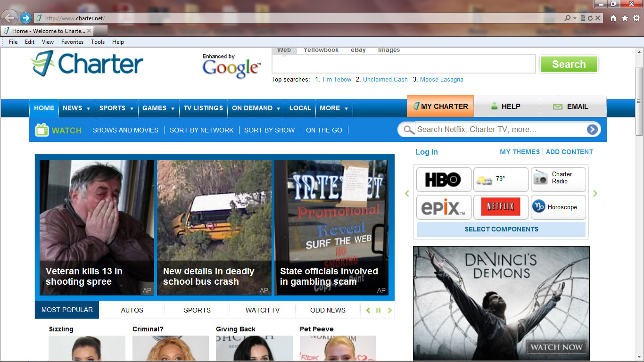Screen dimensions: 644x362
Task: Focus the 'Search Netflix, Charter TV' field
Action: (500, 130)
